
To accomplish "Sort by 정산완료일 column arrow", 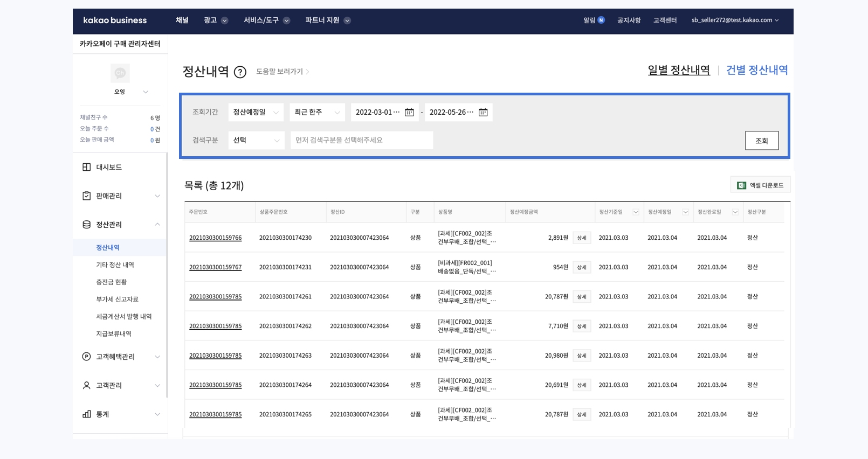I will click(x=735, y=212).
